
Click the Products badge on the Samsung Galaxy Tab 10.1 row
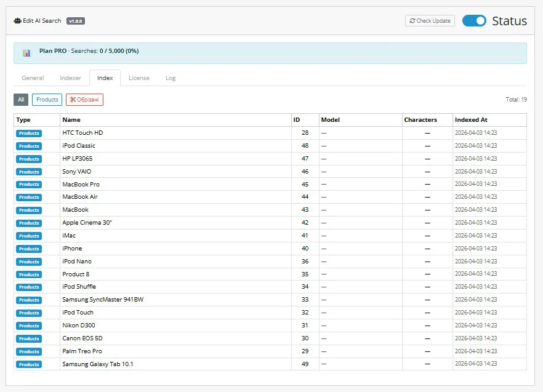(x=28, y=364)
